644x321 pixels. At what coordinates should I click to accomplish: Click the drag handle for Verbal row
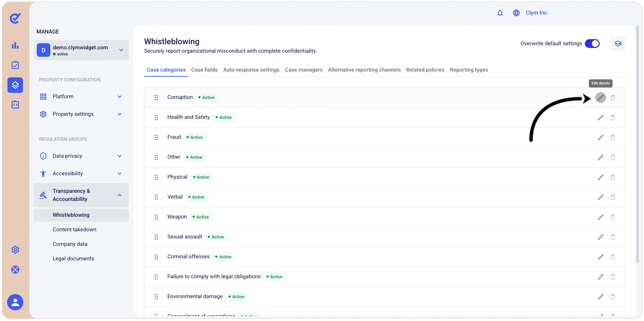(156, 197)
